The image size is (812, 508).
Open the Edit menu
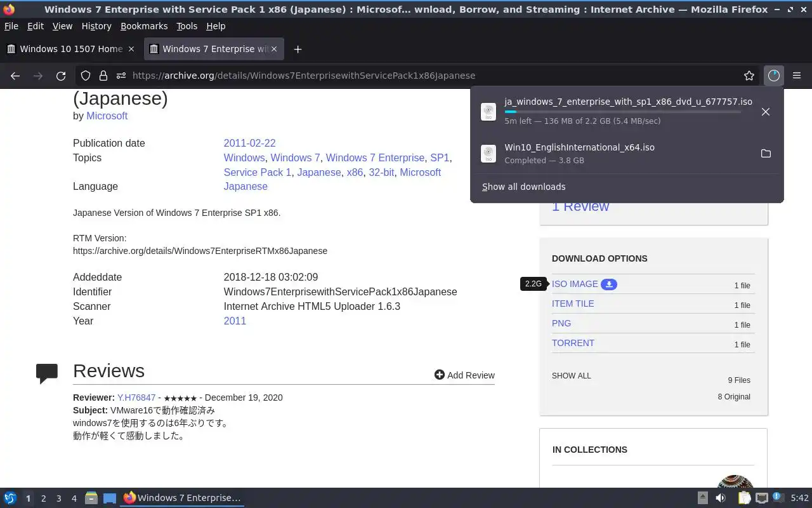36,26
